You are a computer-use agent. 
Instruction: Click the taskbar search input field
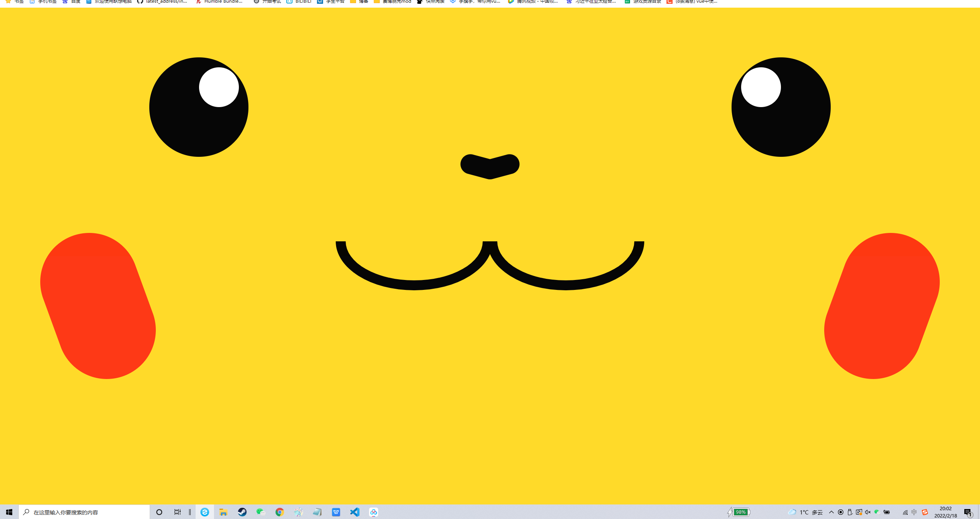click(84, 512)
